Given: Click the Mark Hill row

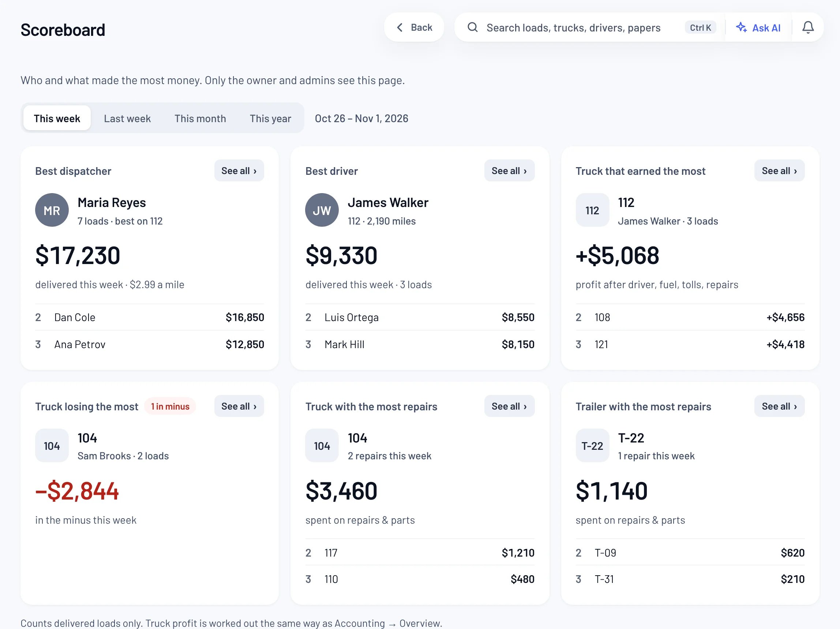Looking at the screenshot, I should (x=420, y=344).
